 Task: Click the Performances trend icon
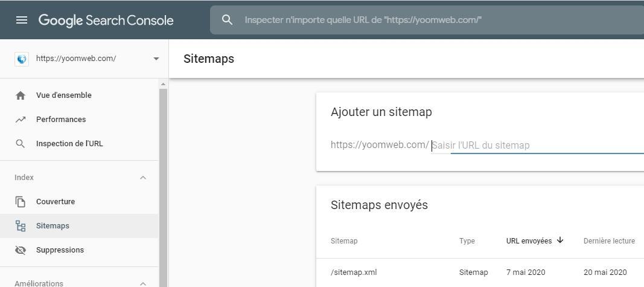(21, 120)
